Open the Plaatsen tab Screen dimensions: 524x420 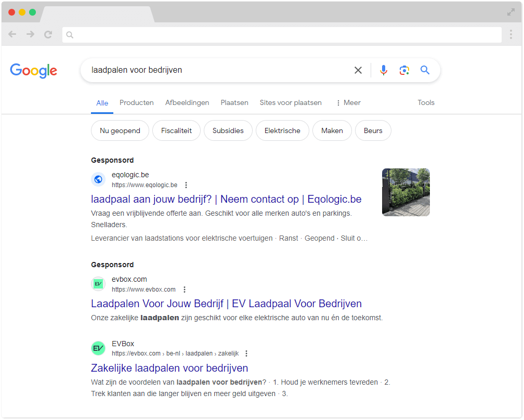point(234,102)
